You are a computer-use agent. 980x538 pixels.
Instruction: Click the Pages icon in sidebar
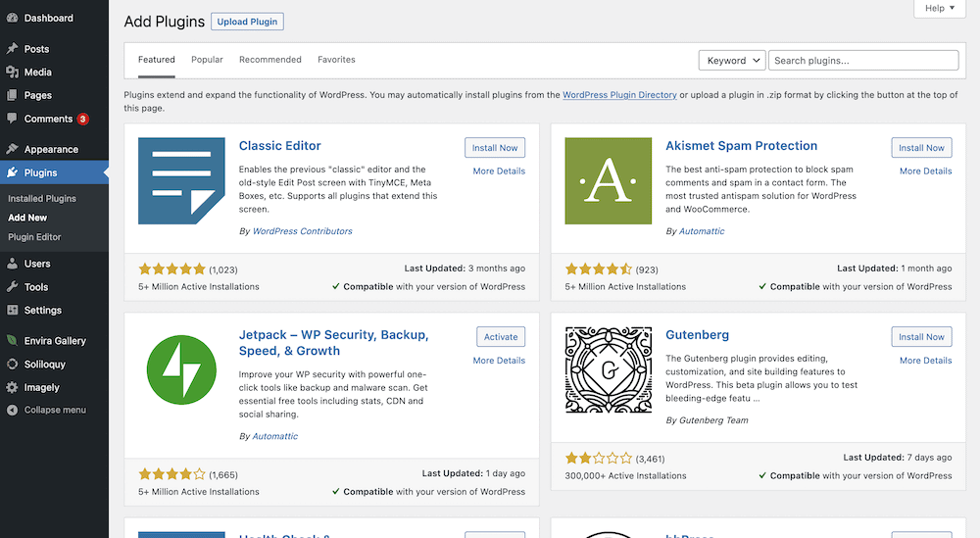(x=12, y=95)
